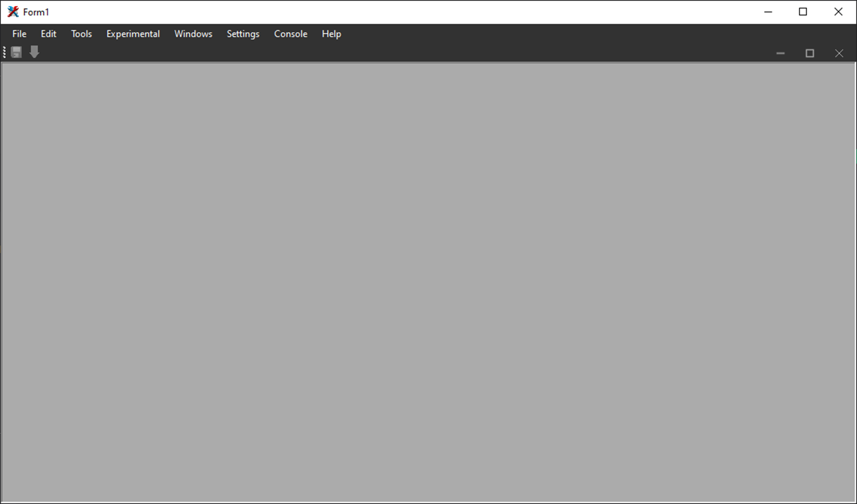Image resolution: width=857 pixels, height=504 pixels.
Task: Open the Windows menu
Action: point(193,34)
